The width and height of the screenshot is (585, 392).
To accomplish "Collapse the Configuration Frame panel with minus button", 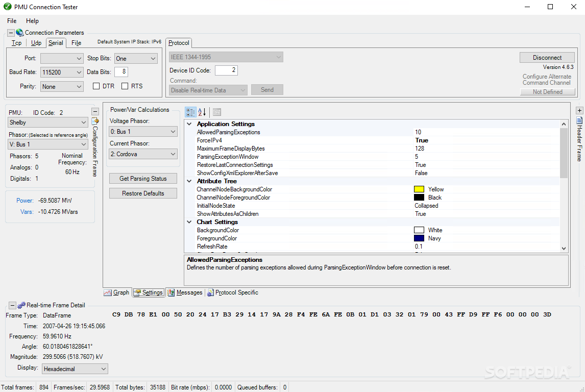I will click(x=95, y=111).
